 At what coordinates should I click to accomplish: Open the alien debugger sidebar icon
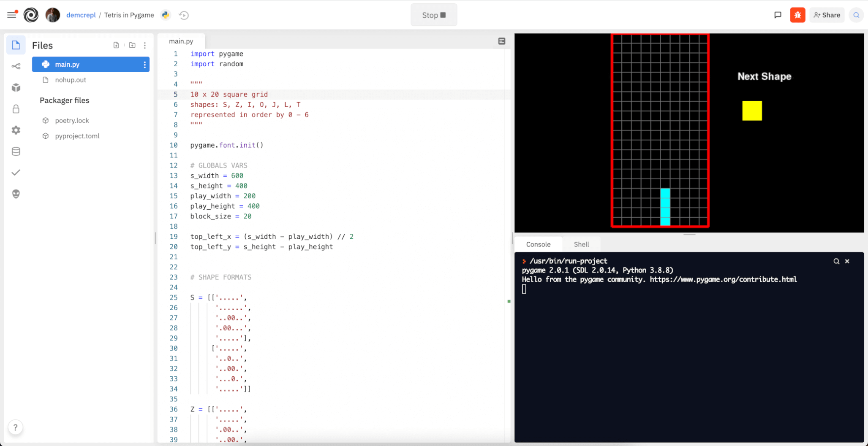coord(16,194)
